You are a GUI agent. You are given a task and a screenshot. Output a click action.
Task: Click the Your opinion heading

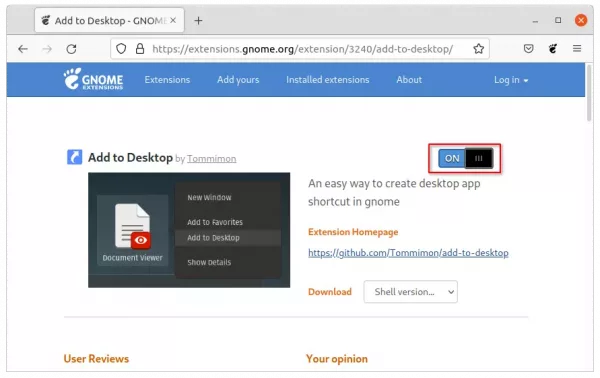[x=337, y=359]
